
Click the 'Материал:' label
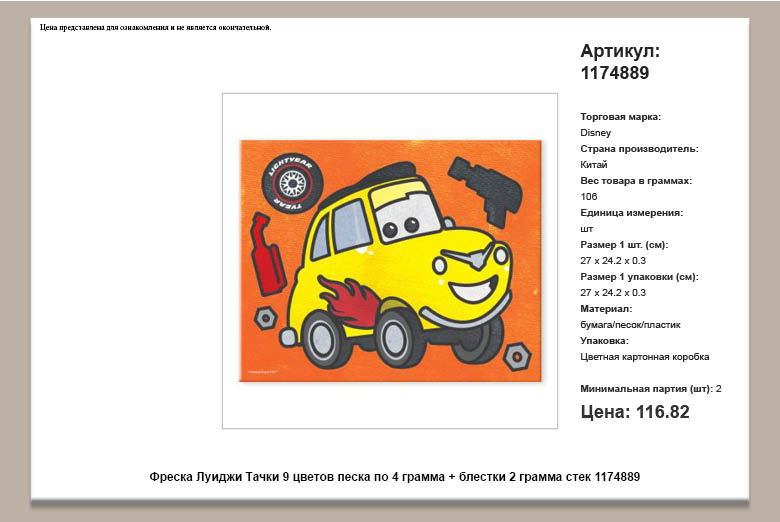(x=606, y=309)
